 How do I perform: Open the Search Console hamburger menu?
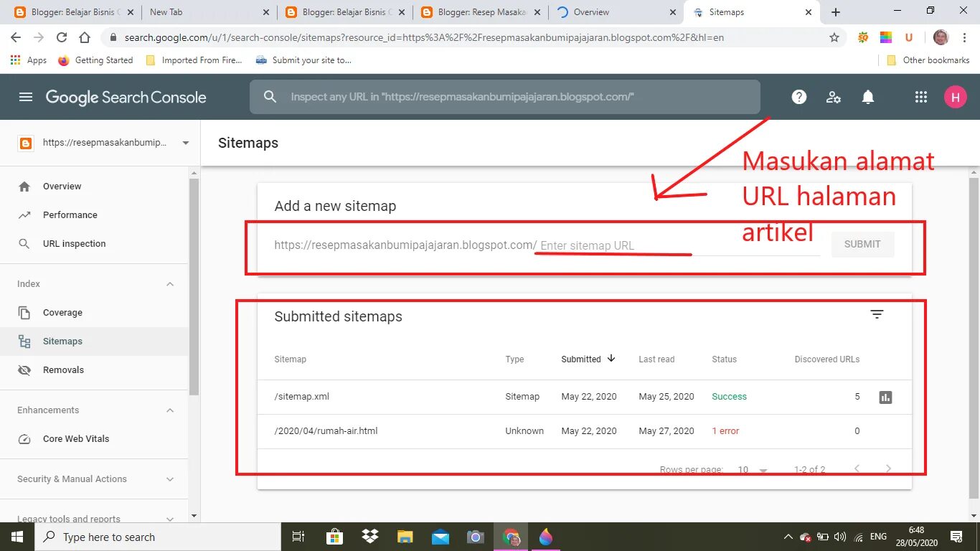26,97
